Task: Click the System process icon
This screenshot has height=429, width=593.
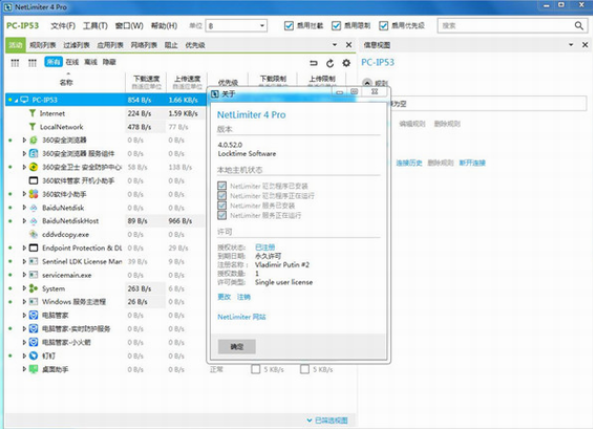Action: [34, 288]
